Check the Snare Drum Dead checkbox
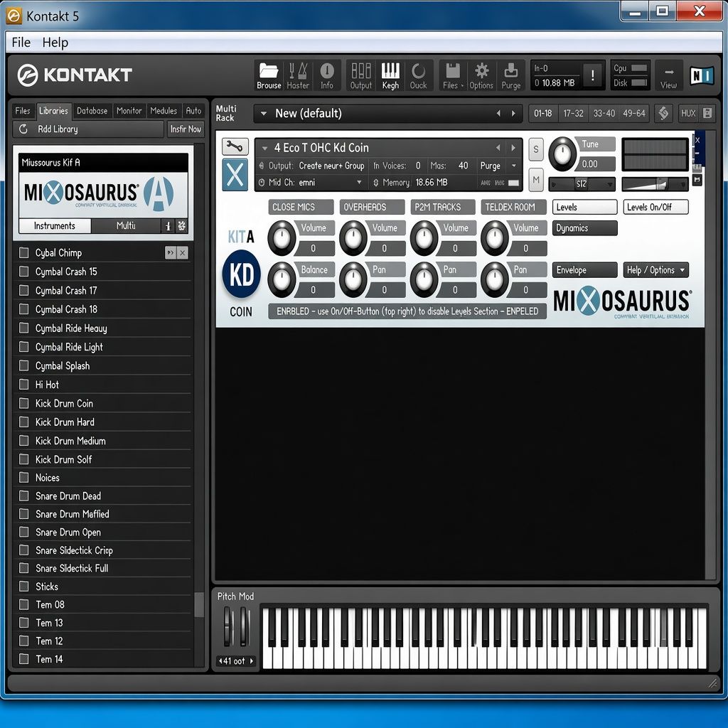The image size is (728, 728). click(23, 496)
